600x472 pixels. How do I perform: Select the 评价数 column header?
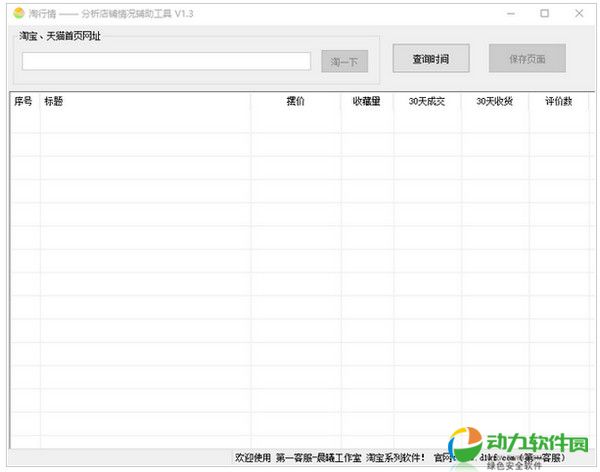[x=557, y=101]
